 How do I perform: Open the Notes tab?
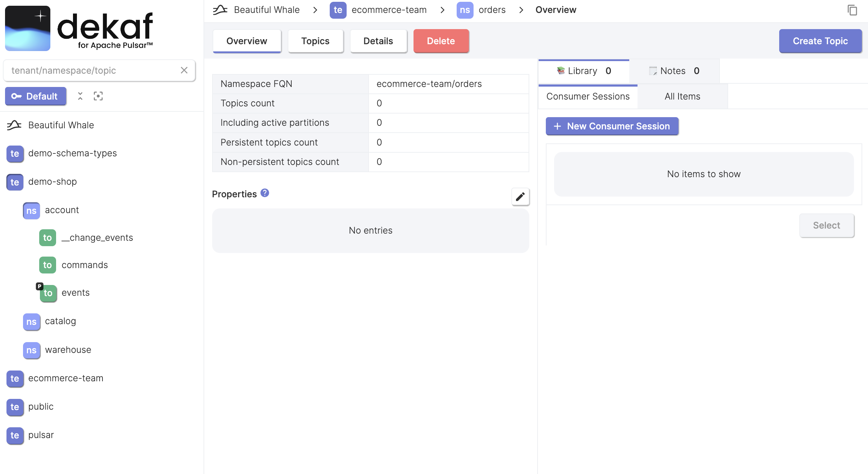[x=674, y=71]
